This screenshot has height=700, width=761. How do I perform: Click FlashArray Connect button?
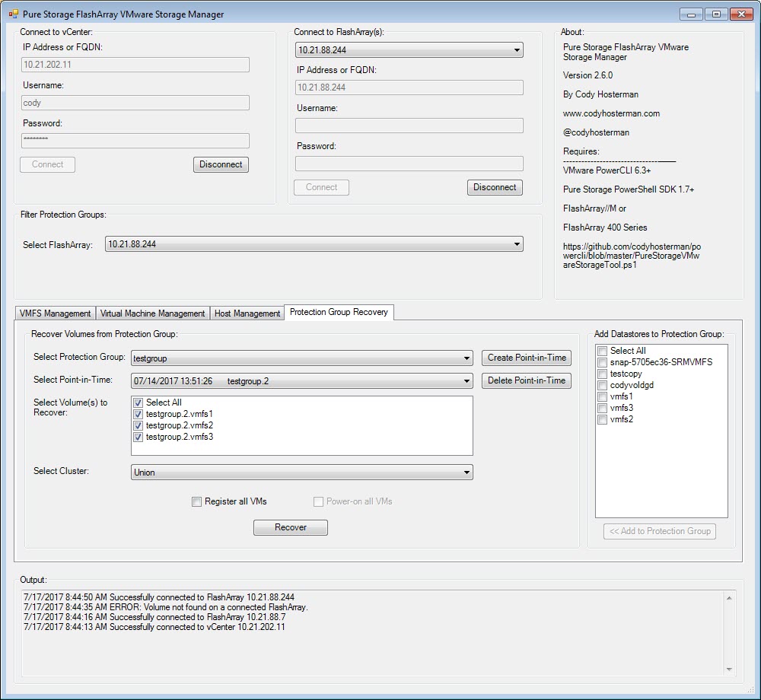coord(321,187)
